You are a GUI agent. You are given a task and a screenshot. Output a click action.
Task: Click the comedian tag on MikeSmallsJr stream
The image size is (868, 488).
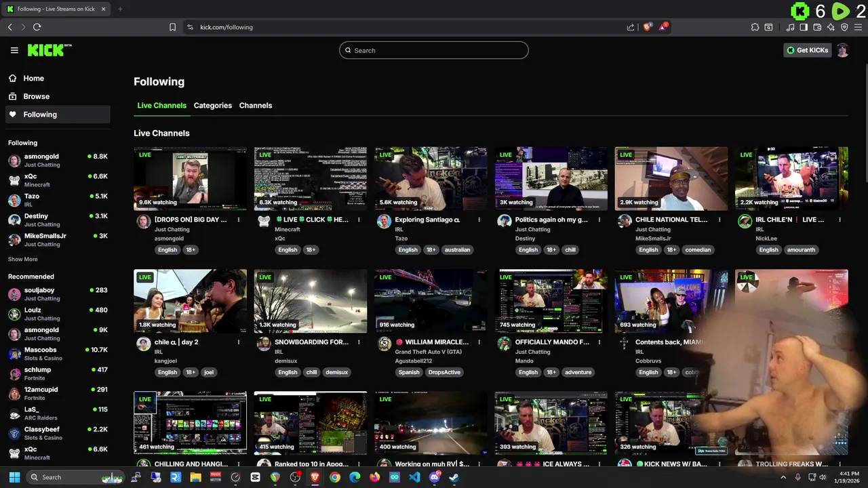coord(698,249)
